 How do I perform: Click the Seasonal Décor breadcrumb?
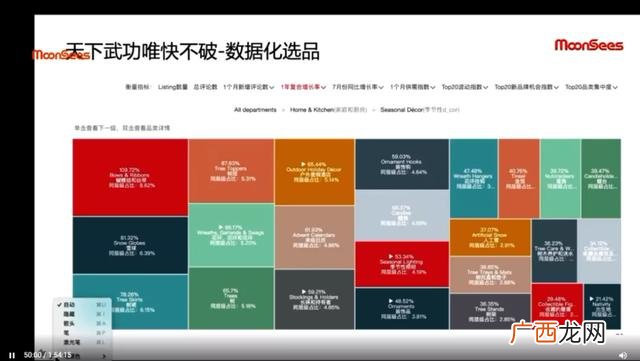tap(420, 110)
